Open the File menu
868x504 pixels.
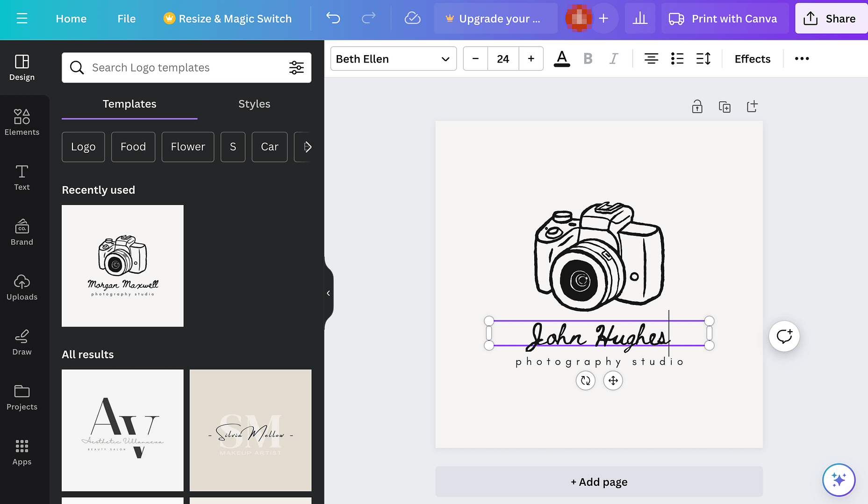[x=126, y=19]
